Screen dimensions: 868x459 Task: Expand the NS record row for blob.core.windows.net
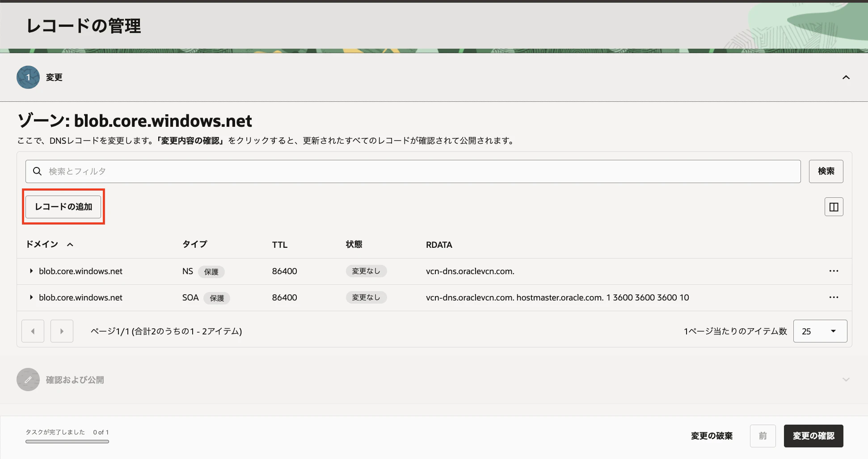point(31,271)
